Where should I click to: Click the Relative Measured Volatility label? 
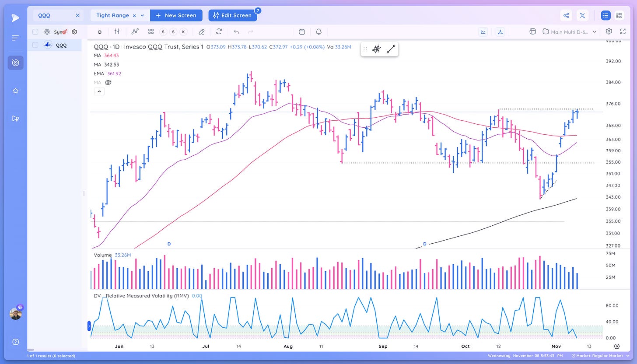[x=142, y=296]
